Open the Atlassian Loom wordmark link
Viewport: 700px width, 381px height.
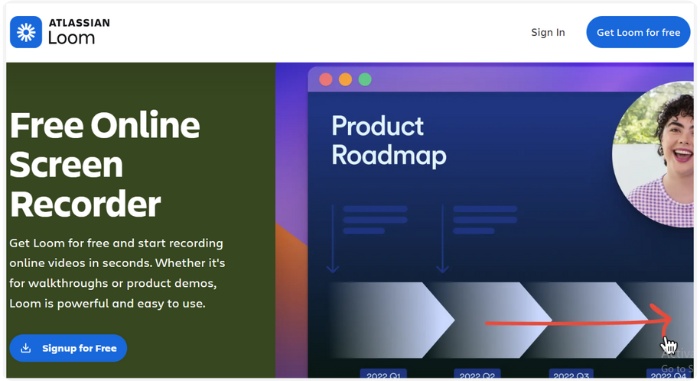click(x=79, y=32)
